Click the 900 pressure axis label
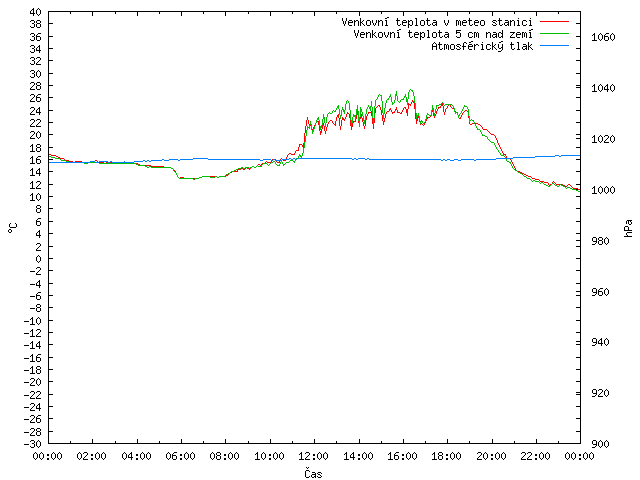The height and width of the screenshot is (480, 640). [600, 444]
